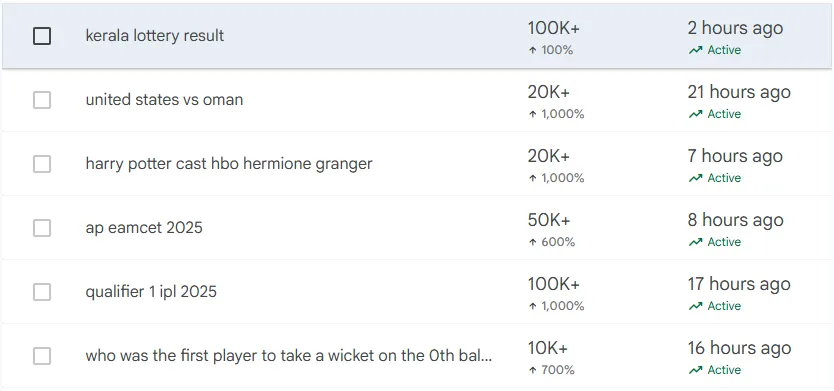Click the trending arrow icon at 21 hours ago
The width and height of the screenshot is (834, 391).
click(695, 114)
